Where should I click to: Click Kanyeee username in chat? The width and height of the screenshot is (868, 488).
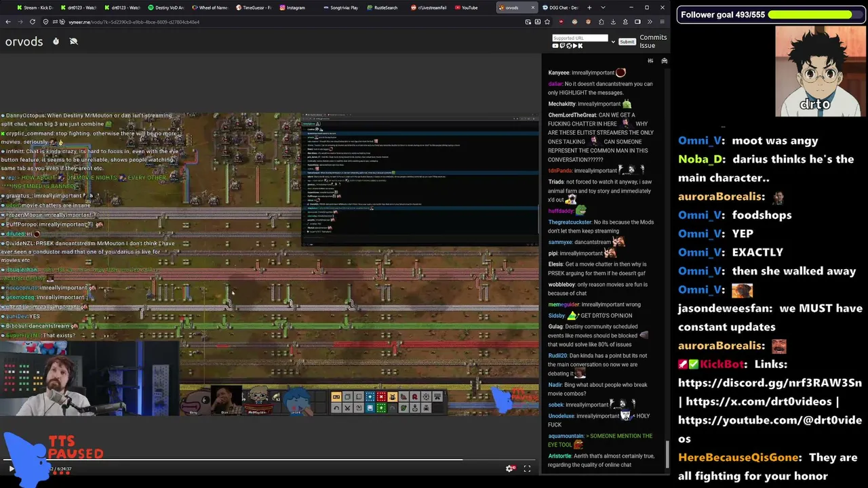point(558,73)
